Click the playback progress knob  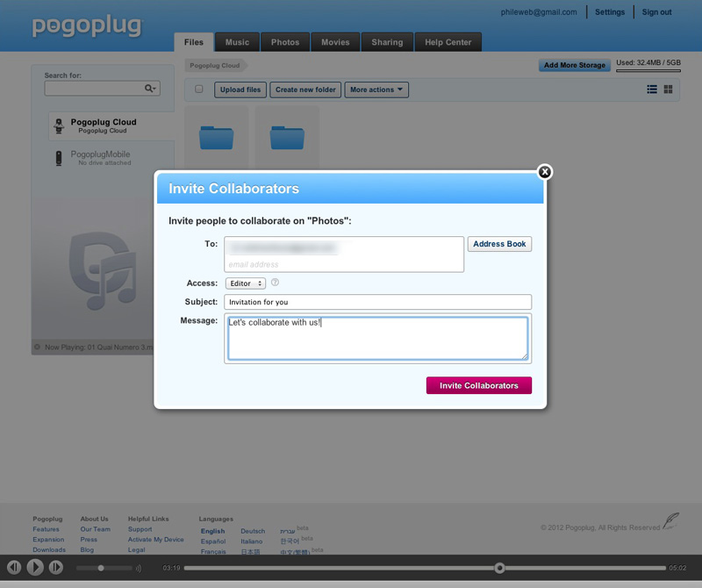tap(499, 568)
